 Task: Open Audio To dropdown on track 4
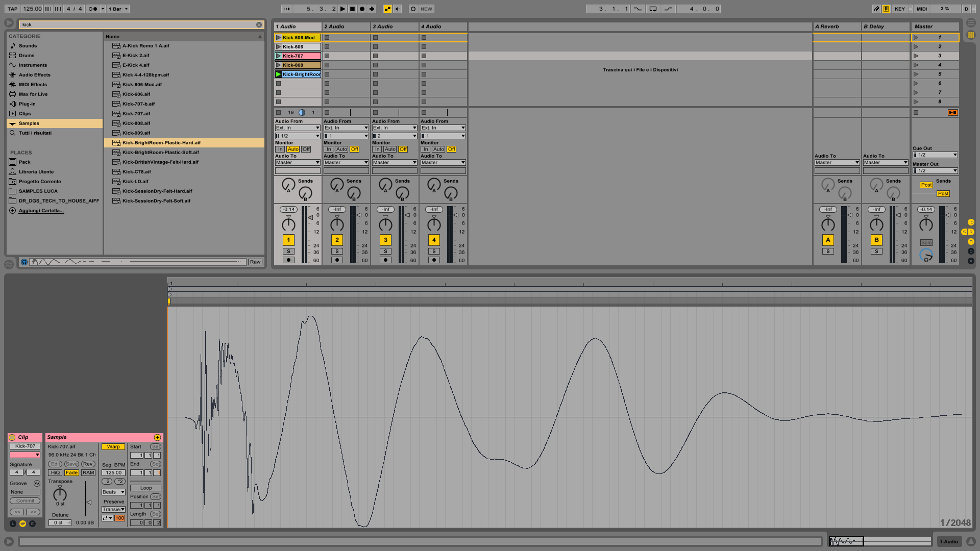442,163
